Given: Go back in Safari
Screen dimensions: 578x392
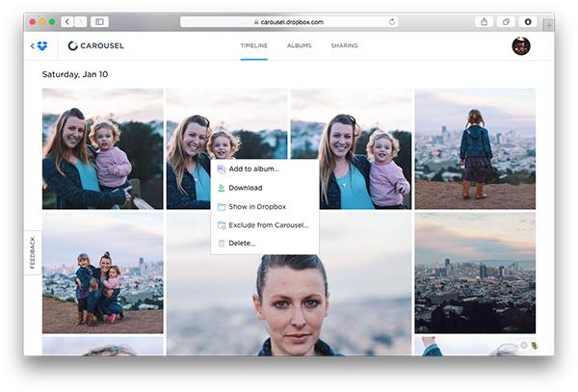Looking at the screenshot, I should (x=67, y=22).
